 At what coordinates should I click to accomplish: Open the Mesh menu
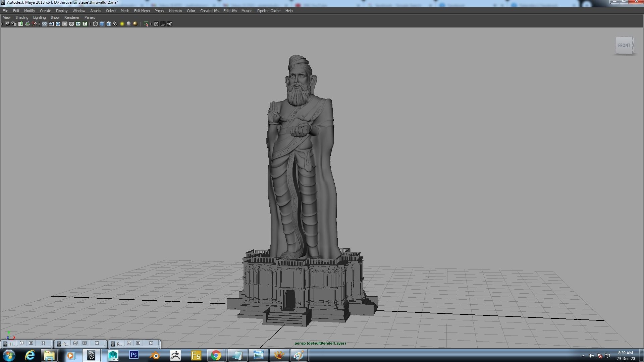click(125, 11)
